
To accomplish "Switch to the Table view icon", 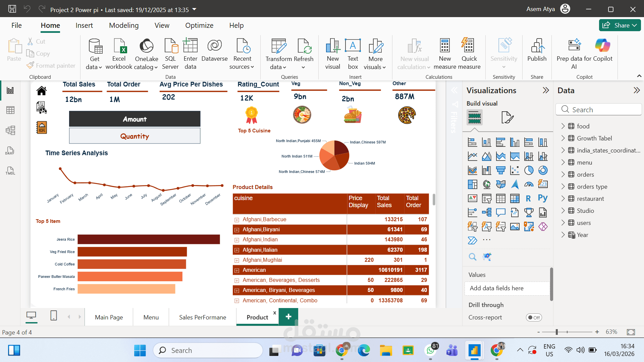I will 10,110.
